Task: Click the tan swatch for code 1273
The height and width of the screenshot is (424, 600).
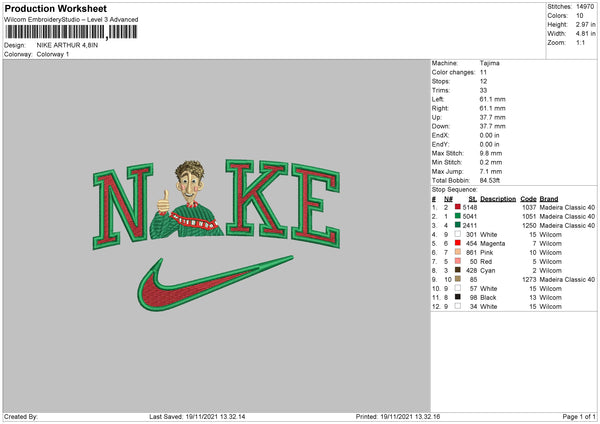Action: click(458, 279)
